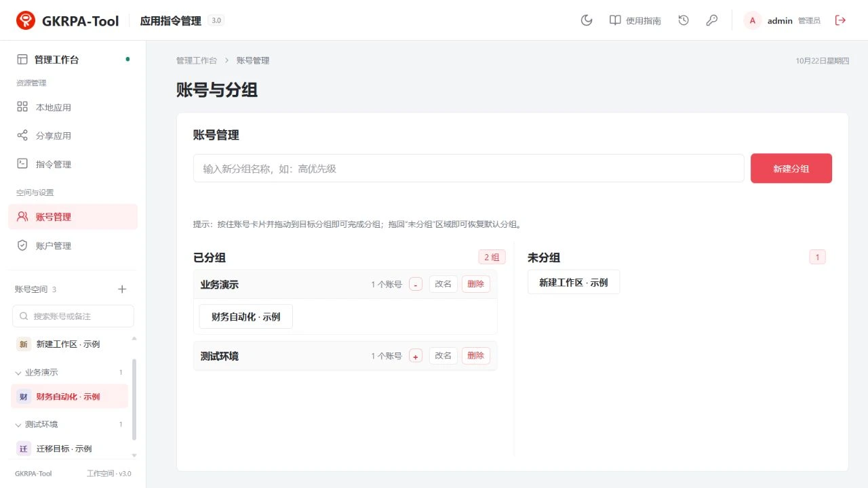The width and height of the screenshot is (868, 488).
Task: Click the 搜索账号或备注 search field
Action: click(73, 316)
